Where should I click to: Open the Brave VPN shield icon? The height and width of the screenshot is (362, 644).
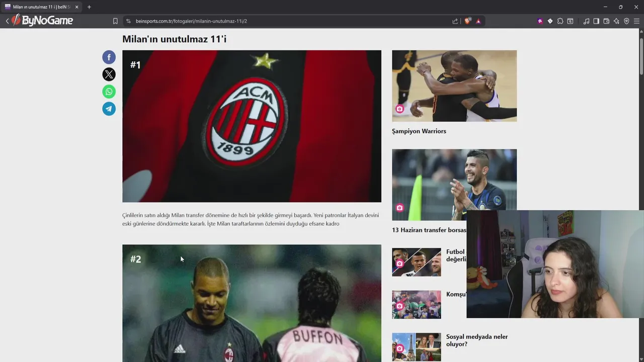[626, 21]
